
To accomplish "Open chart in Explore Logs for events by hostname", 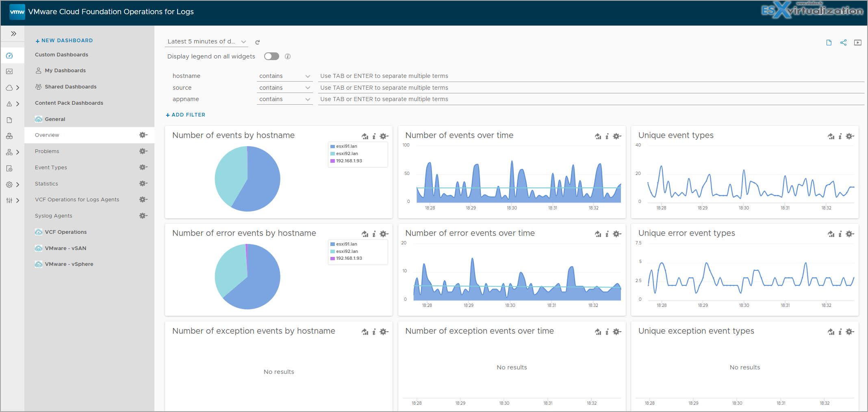I will coord(365,136).
